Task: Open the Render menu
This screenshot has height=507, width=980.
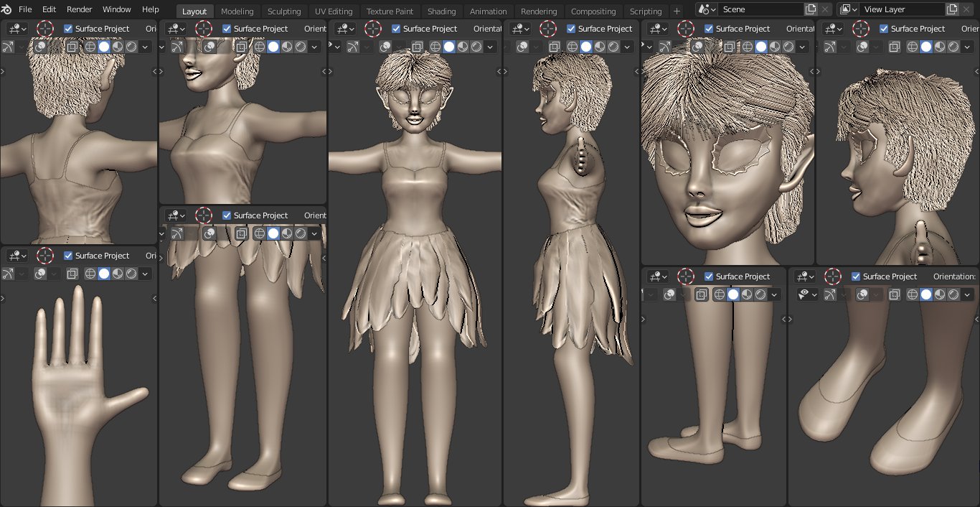Action: 79,9
